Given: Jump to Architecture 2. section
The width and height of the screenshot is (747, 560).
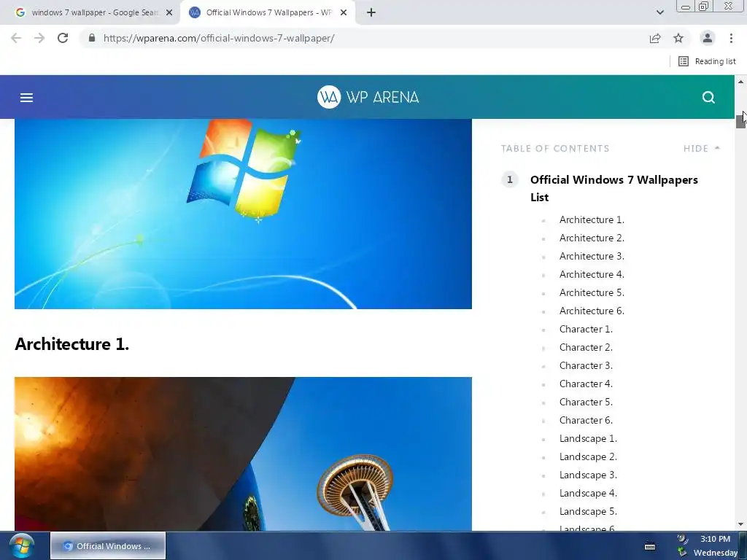Looking at the screenshot, I should click(592, 238).
